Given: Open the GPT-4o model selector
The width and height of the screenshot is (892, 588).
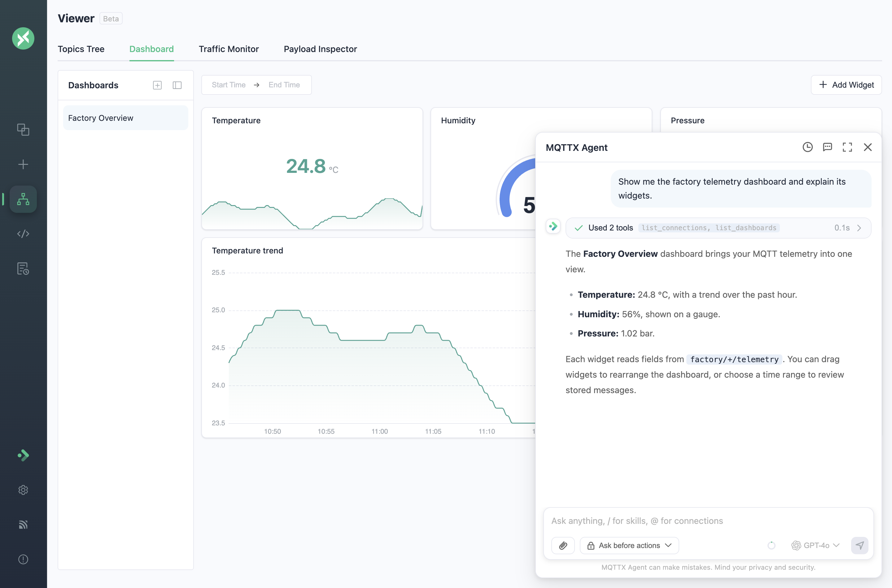Looking at the screenshot, I should click(x=815, y=545).
